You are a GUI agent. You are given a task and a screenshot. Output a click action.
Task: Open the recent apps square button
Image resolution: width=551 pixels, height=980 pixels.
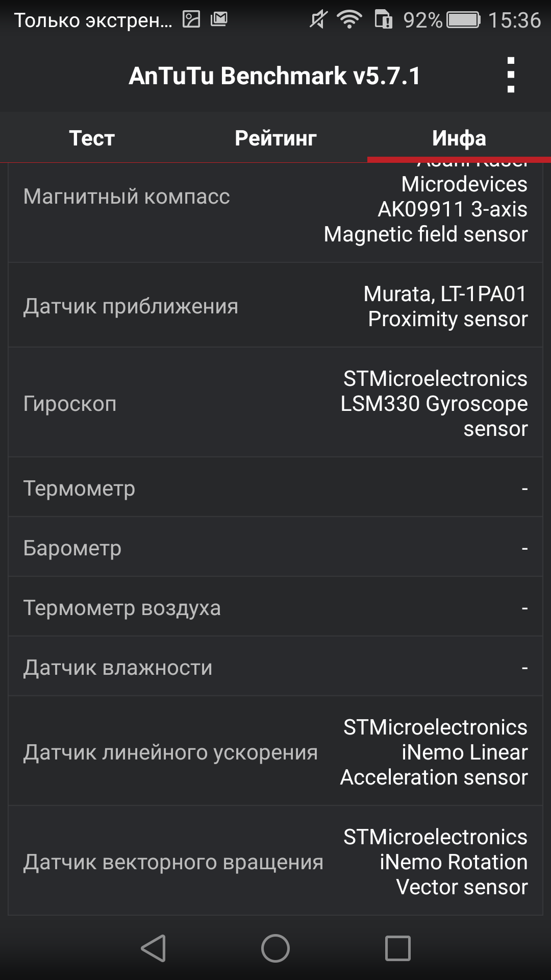[x=398, y=948]
